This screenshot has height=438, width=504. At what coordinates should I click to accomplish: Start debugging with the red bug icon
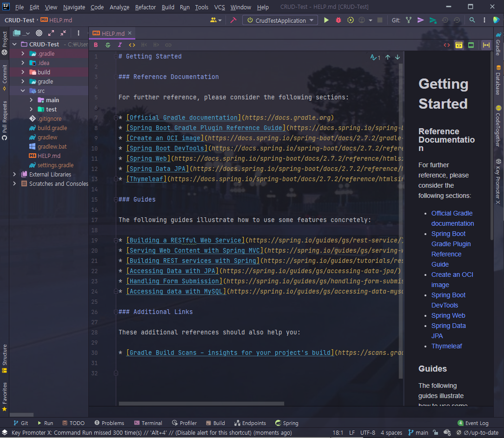click(x=338, y=20)
